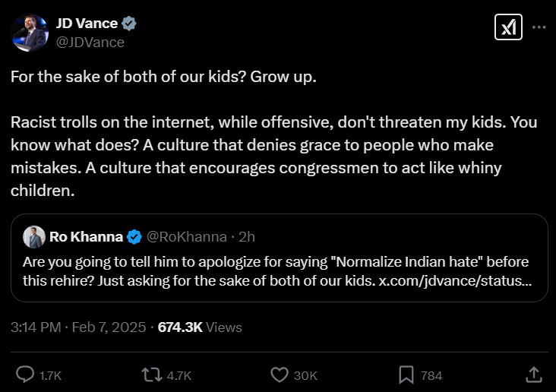
Task: Bookmark this post
Action: coord(406,375)
